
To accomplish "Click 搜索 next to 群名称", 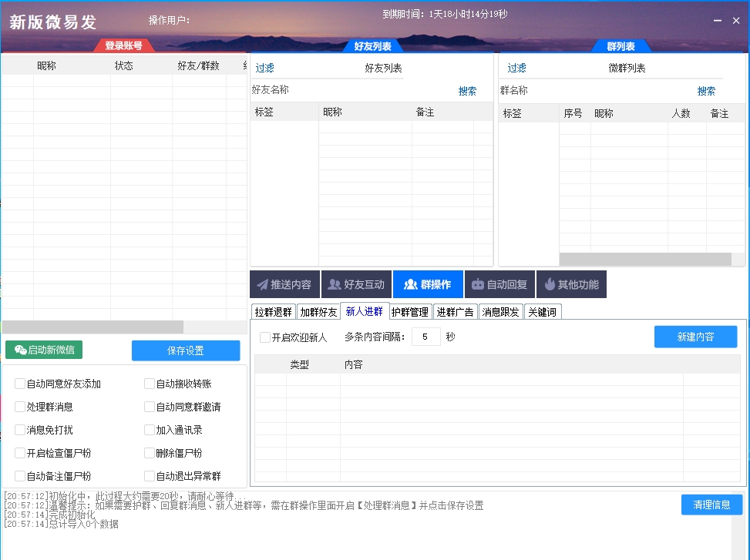I will point(707,91).
